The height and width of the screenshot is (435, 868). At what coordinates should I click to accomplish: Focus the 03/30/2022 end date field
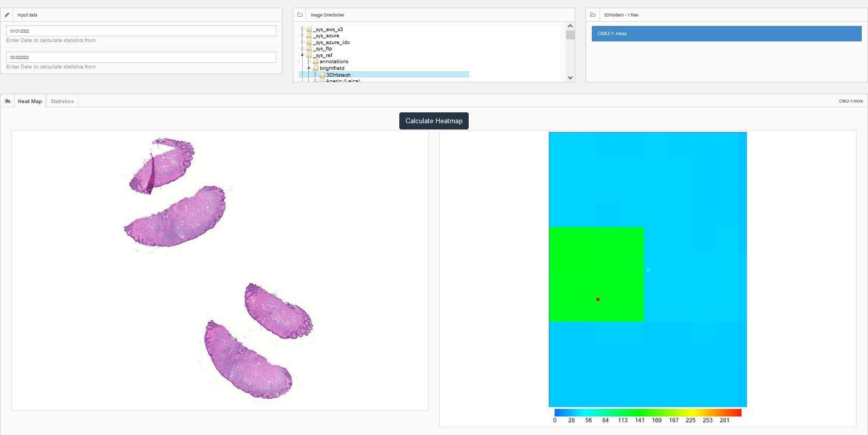point(141,57)
